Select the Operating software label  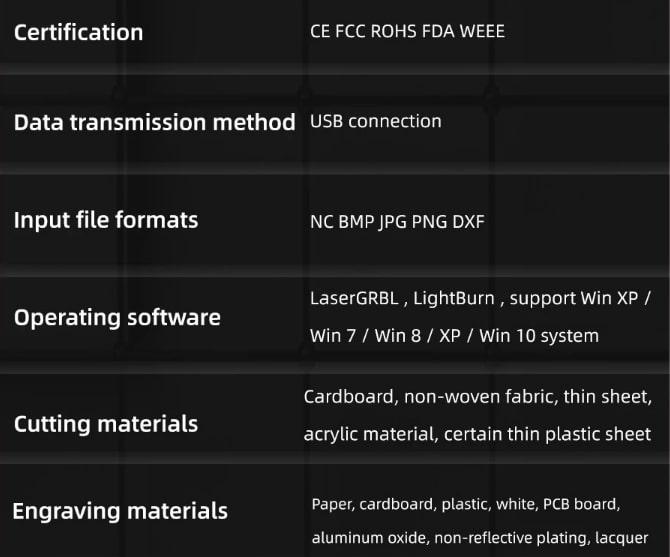coord(117,318)
